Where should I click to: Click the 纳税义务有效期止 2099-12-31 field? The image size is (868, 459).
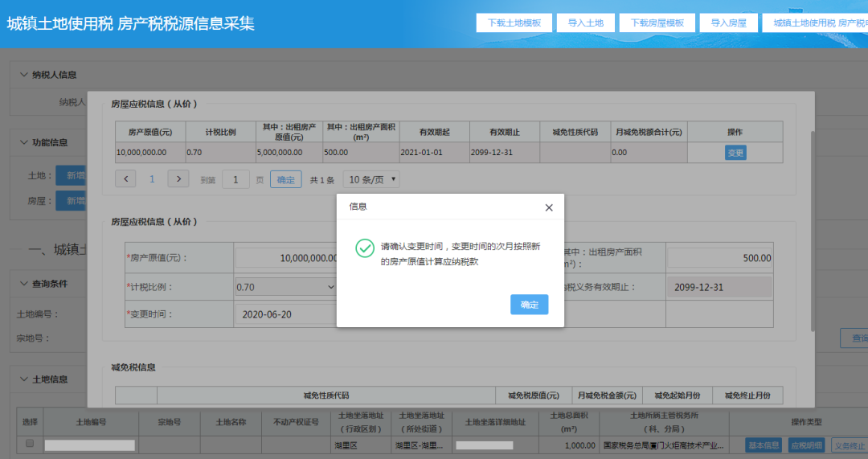click(719, 287)
